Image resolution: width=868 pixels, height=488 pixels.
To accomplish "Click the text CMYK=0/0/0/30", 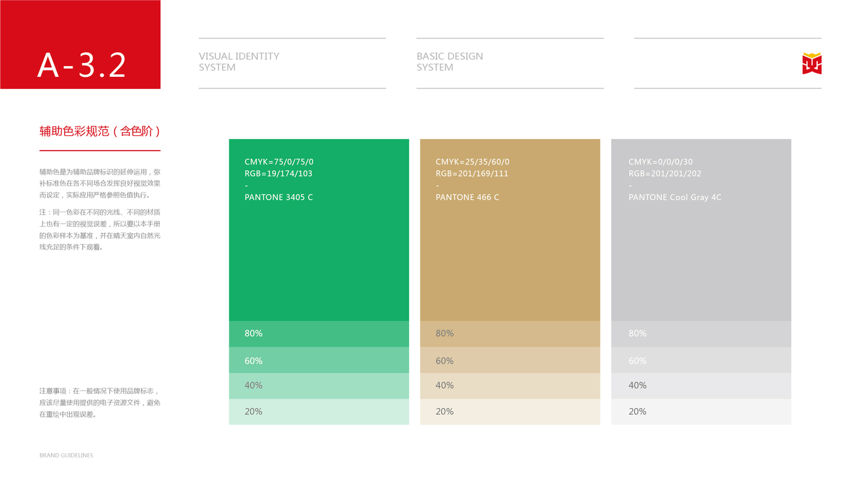I will 661,162.
